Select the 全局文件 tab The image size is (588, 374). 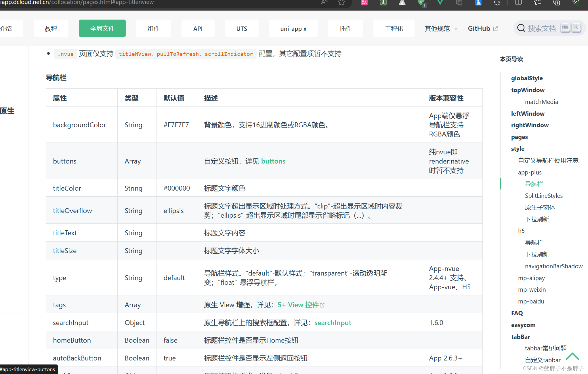102,28
